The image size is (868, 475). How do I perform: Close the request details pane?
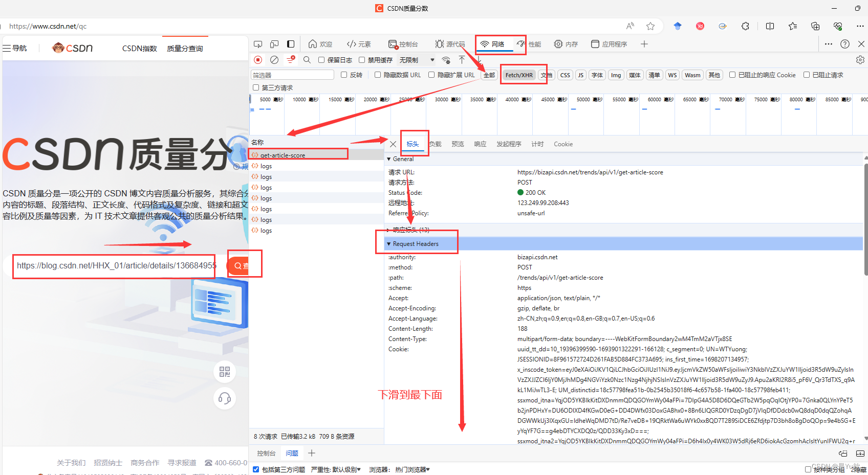(393, 144)
